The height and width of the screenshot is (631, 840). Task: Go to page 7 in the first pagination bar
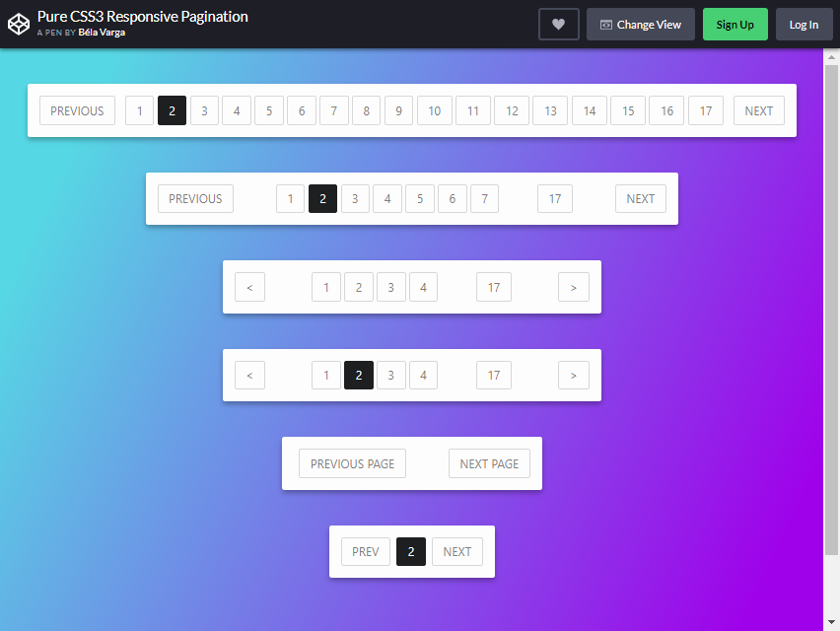point(334,110)
